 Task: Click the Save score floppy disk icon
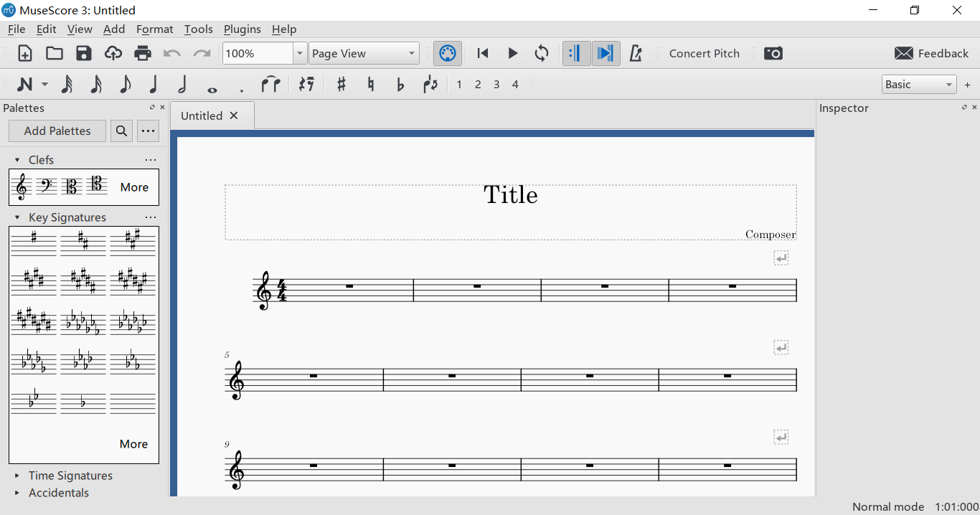point(84,54)
